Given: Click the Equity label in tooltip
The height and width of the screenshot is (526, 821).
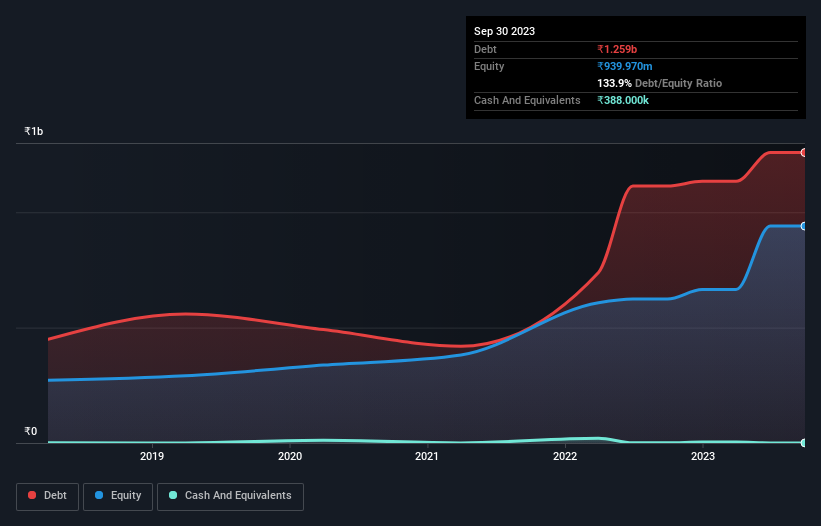Looking at the screenshot, I should [489, 66].
